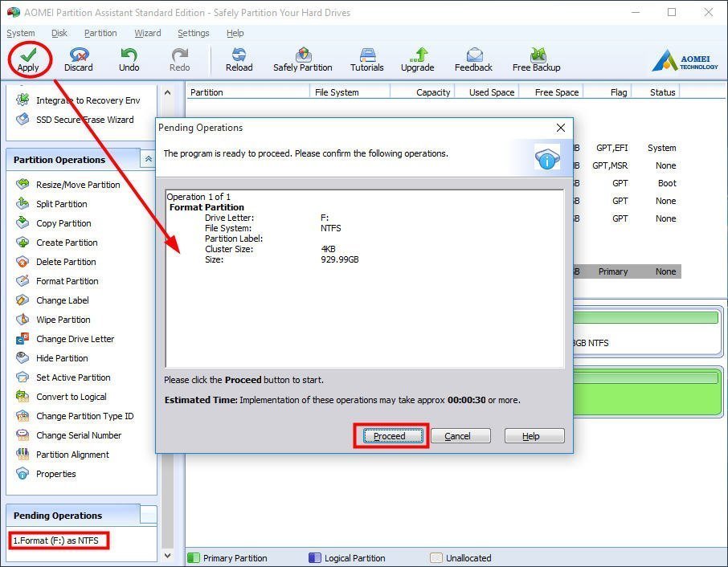Viewport: 728px width, 567px height.
Task: Collapse the Pending Operations sidebar panel
Action: tap(148, 515)
